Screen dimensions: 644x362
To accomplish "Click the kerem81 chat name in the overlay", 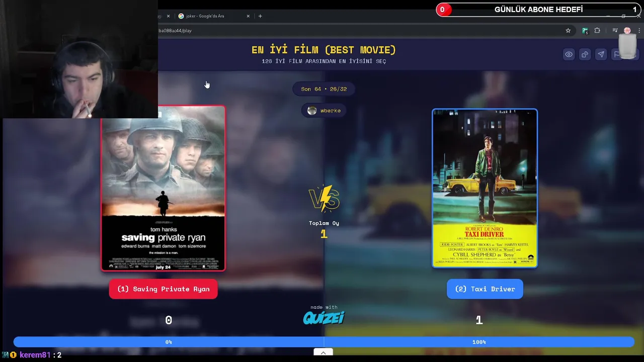I will (x=35, y=355).
